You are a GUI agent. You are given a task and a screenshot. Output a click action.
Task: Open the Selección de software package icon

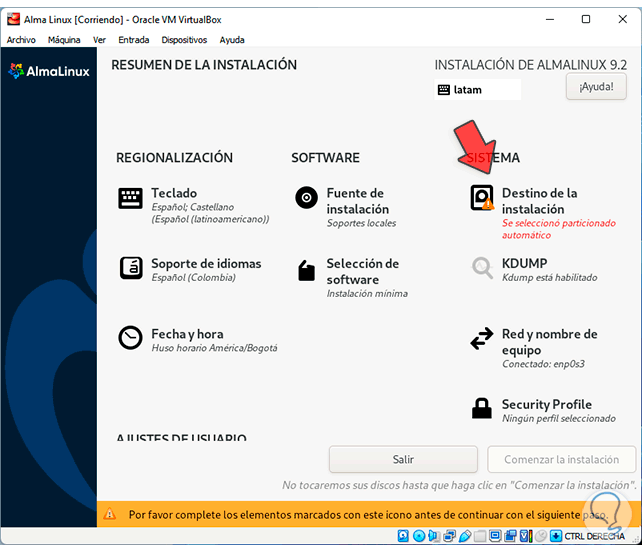coord(306,271)
